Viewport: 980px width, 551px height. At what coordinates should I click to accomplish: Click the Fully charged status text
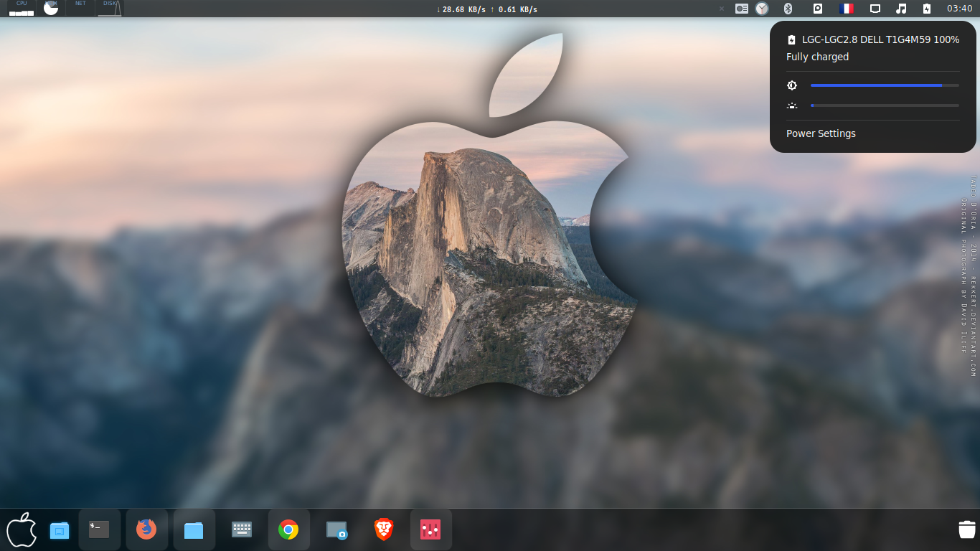(x=817, y=57)
